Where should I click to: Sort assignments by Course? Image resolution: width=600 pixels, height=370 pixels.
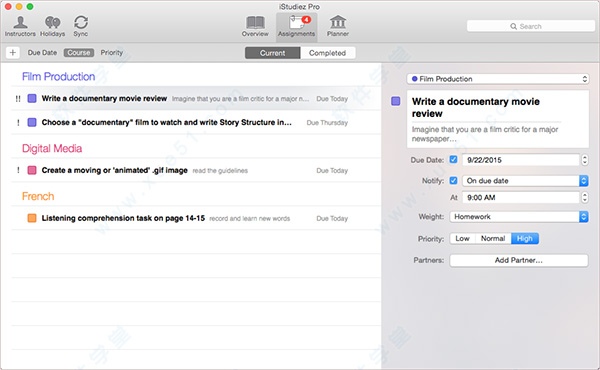[79, 52]
